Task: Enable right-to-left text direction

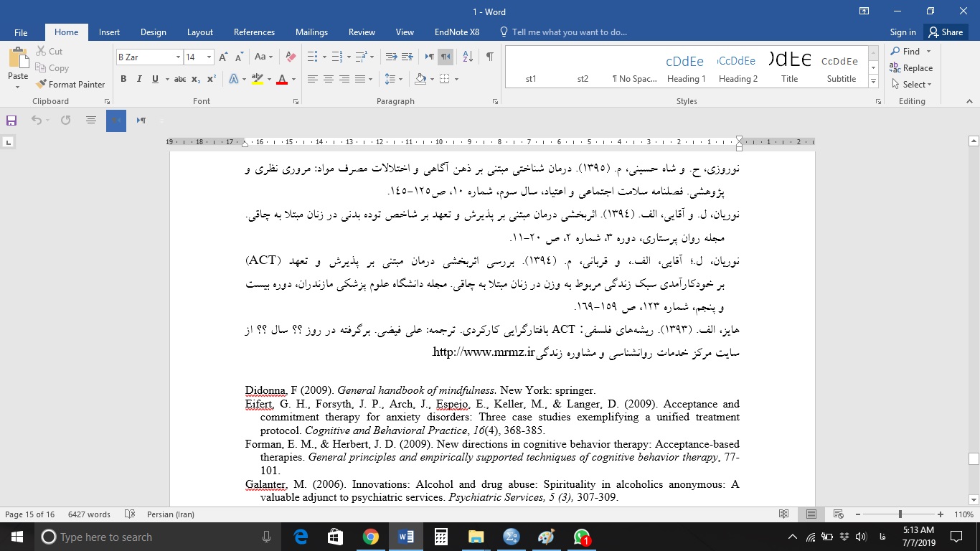Action: (444, 56)
